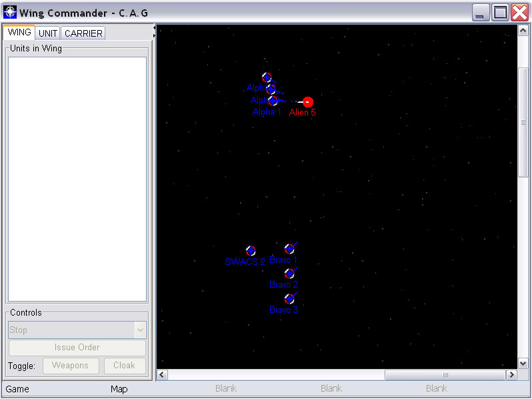Click the map's vertical scrollbar down arrow
Image resolution: width=532 pixels, height=399 pixels.
[523, 363]
